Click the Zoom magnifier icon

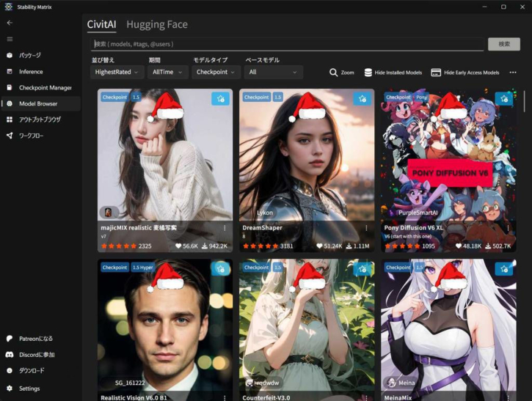(x=334, y=73)
